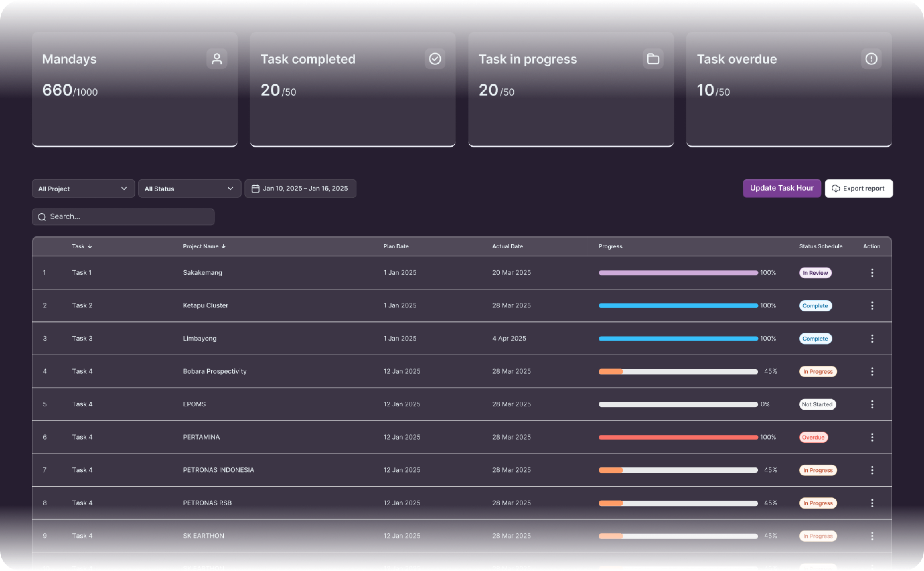
Task: Open the Jan 10 – Jan 16 date picker
Action: click(300, 189)
